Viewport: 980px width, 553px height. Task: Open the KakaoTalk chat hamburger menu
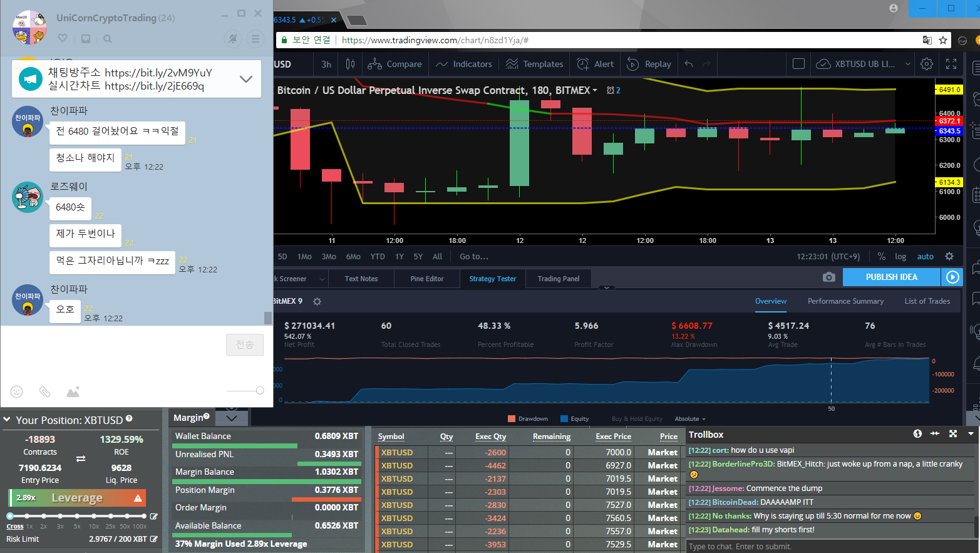point(255,39)
